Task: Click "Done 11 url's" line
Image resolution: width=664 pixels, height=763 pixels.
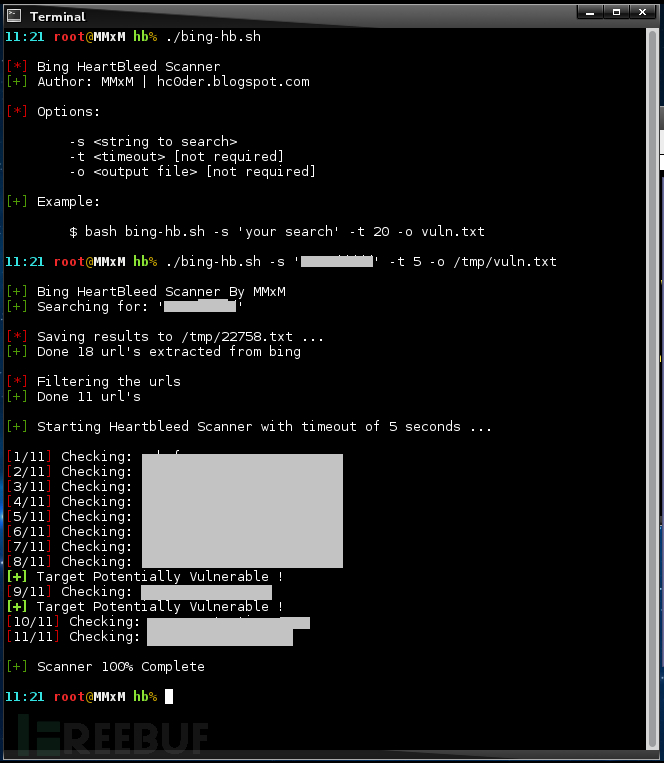Action: [73, 397]
